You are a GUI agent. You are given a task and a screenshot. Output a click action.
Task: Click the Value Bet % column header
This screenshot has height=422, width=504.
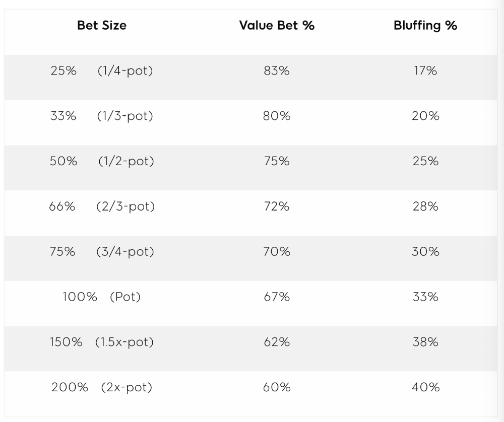277,25
